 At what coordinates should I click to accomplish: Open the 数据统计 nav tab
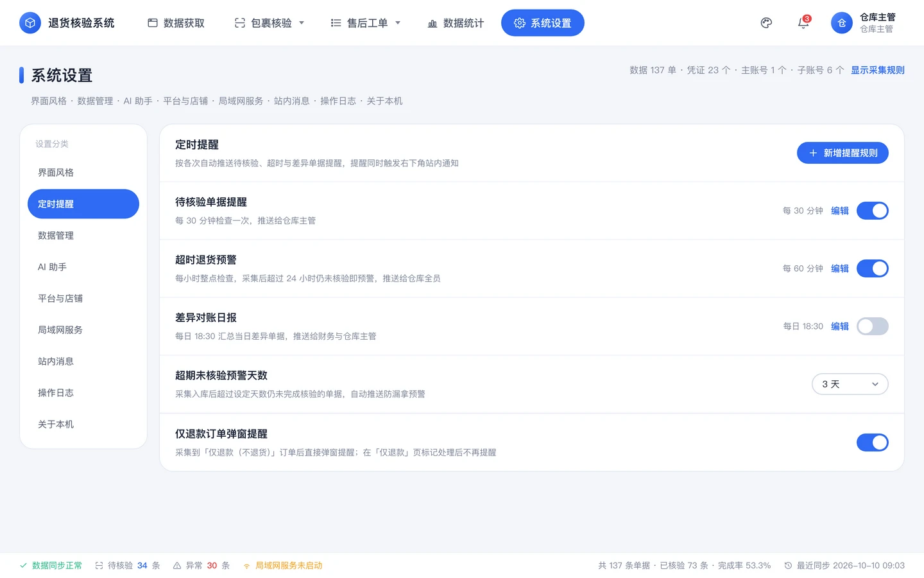[x=456, y=23]
